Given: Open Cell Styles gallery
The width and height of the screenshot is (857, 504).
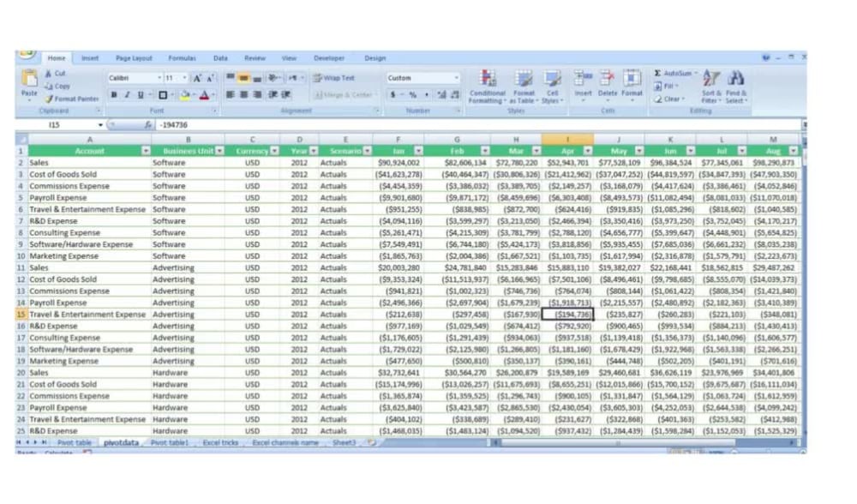Looking at the screenshot, I should point(552,87).
